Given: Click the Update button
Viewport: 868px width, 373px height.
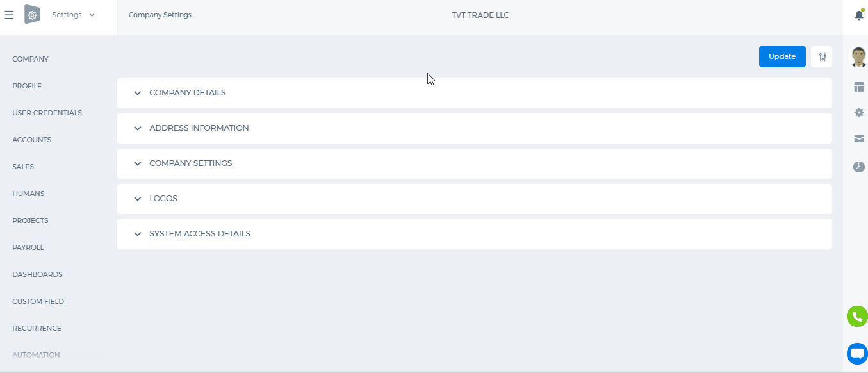Looking at the screenshot, I should (x=782, y=56).
